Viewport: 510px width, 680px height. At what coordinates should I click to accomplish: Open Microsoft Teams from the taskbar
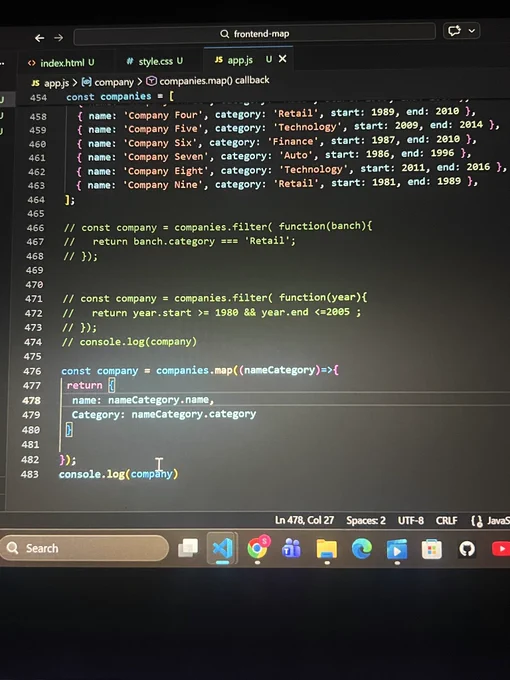coord(291,549)
